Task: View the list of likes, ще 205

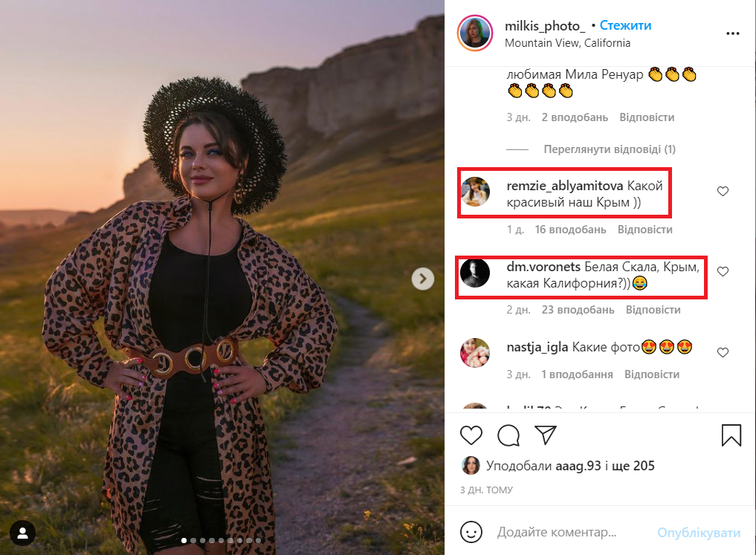Action: 633,466
